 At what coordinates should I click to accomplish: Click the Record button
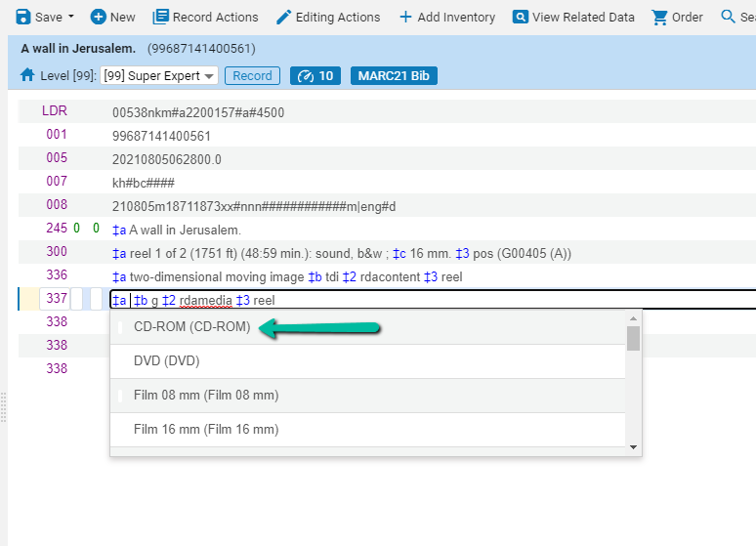(x=252, y=76)
